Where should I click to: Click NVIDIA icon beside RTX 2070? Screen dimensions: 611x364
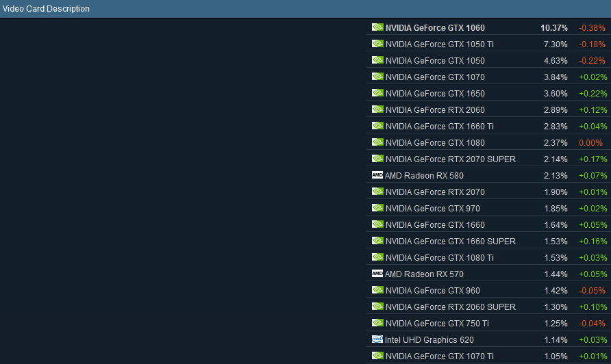[377, 191]
